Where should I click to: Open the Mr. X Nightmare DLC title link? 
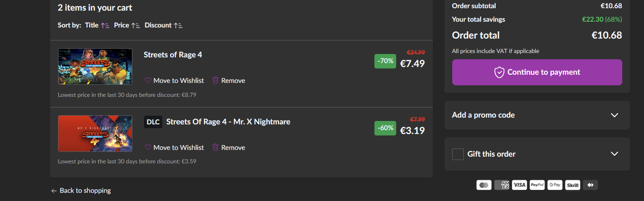[x=228, y=121]
